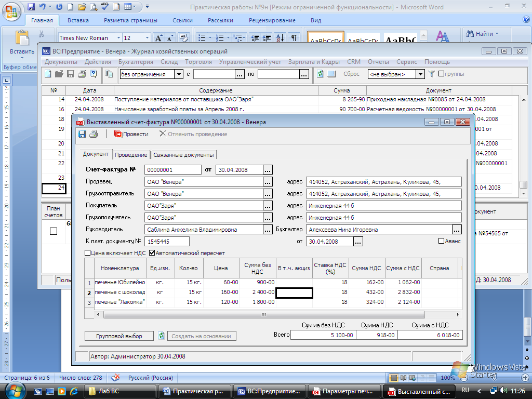Click New document icon in journal toolbar

point(48,74)
